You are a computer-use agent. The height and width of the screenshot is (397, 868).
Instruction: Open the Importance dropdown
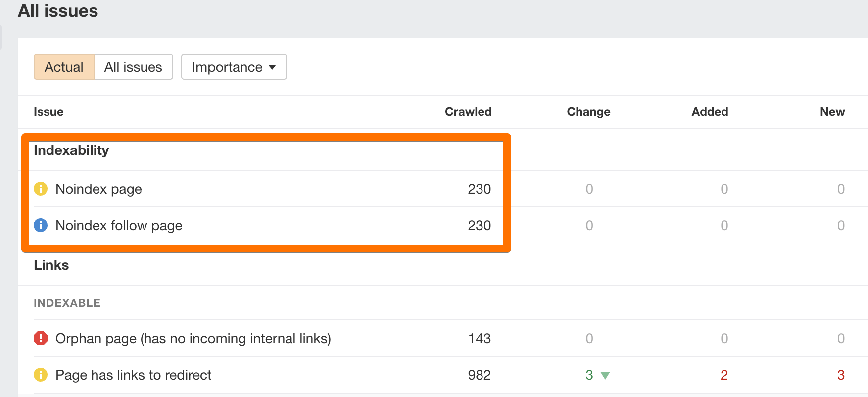coord(234,67)
